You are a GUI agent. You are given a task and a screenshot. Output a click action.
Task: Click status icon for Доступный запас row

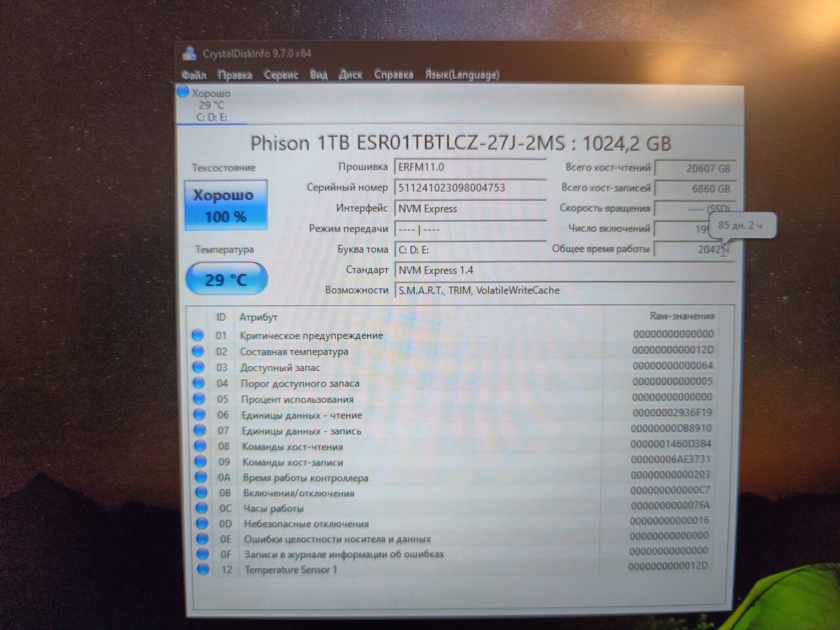click(198, 367)
